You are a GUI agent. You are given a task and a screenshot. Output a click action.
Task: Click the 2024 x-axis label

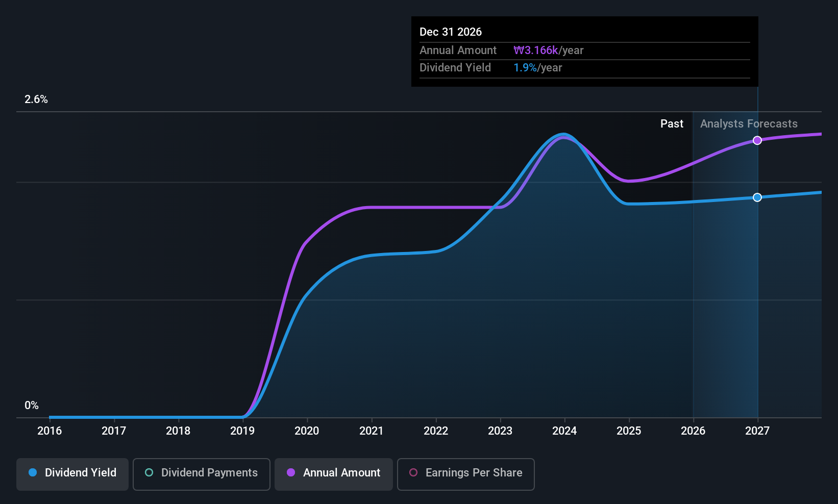pyautogui.click(x=564, y=431)
